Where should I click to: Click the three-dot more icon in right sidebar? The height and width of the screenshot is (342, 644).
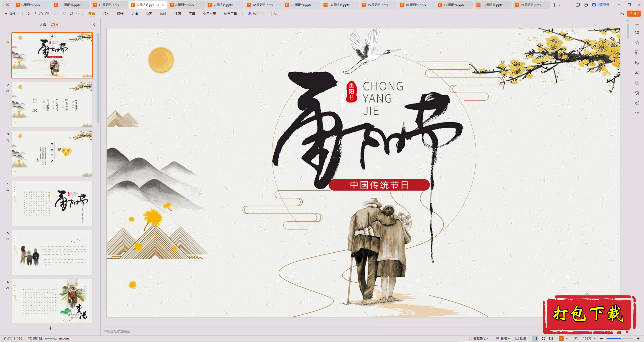[x=637, y=113]
